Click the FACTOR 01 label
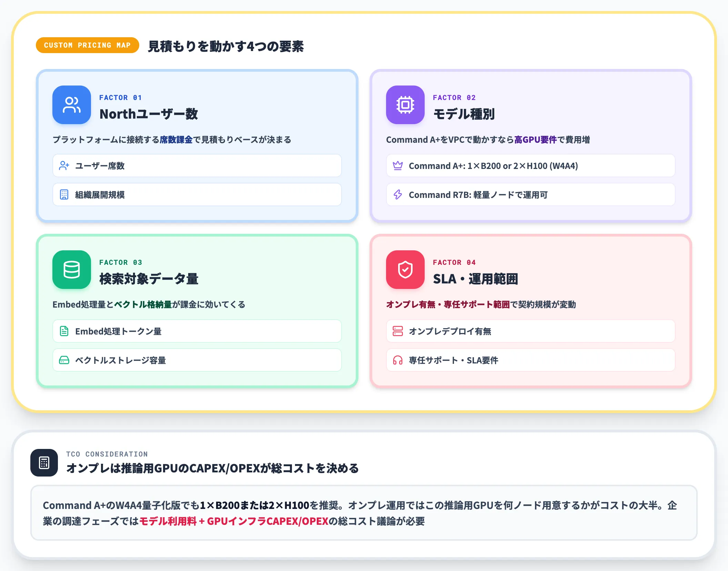The width and height of the screenshot is (728, 571). 121,98
